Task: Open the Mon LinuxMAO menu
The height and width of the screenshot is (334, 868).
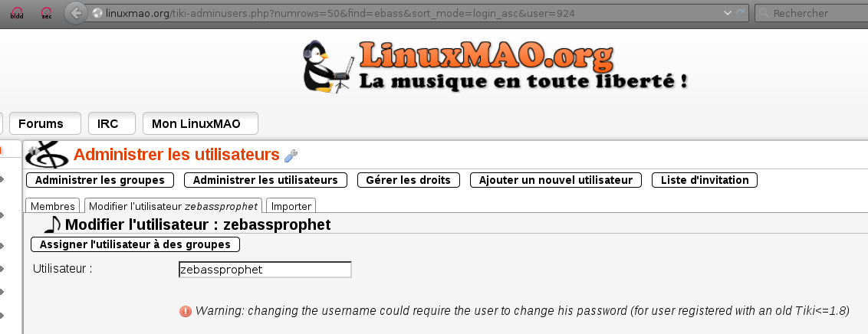Action: click(200, 123)
